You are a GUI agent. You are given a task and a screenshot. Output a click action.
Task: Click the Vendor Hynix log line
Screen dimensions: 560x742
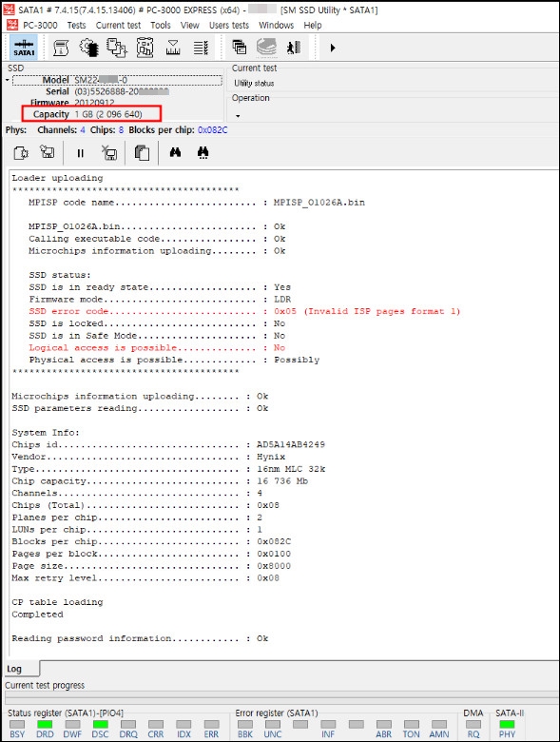coord(148,458)
